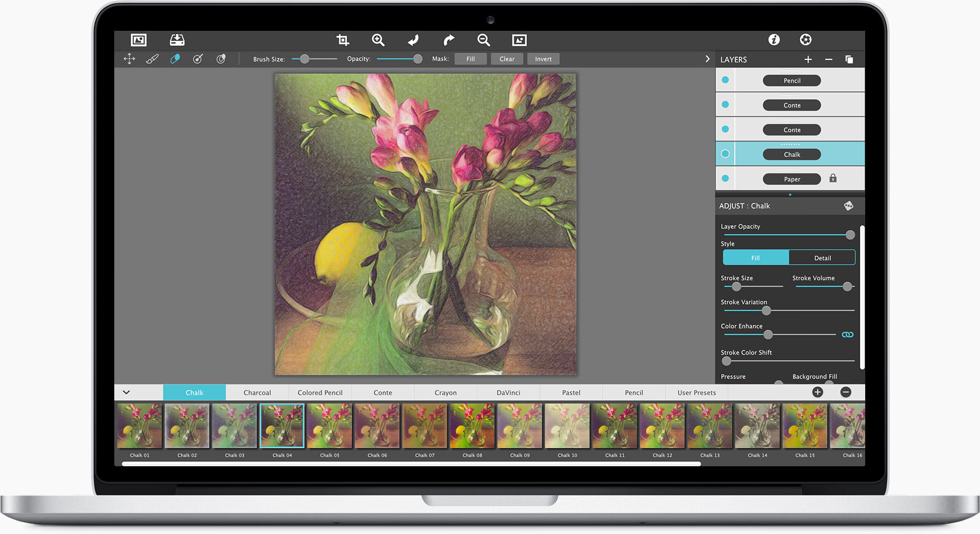
Task: Add user preset with plus circle
Action: (818, 392)
